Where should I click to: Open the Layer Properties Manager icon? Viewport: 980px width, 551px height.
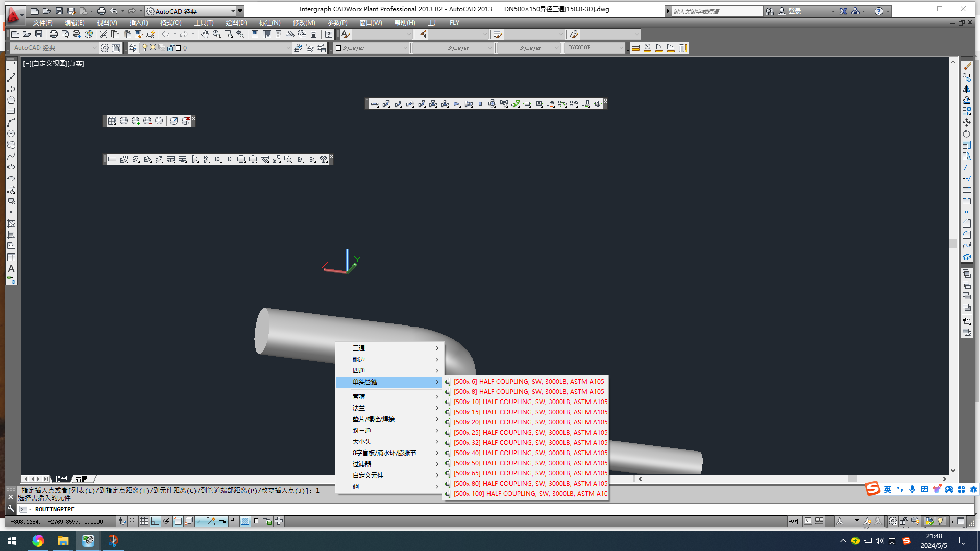(x=133, y=48)
